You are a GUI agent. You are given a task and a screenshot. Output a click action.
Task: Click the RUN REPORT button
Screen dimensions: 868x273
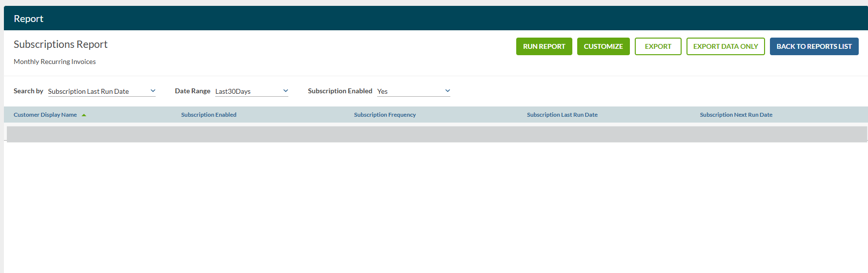[544, 46]
